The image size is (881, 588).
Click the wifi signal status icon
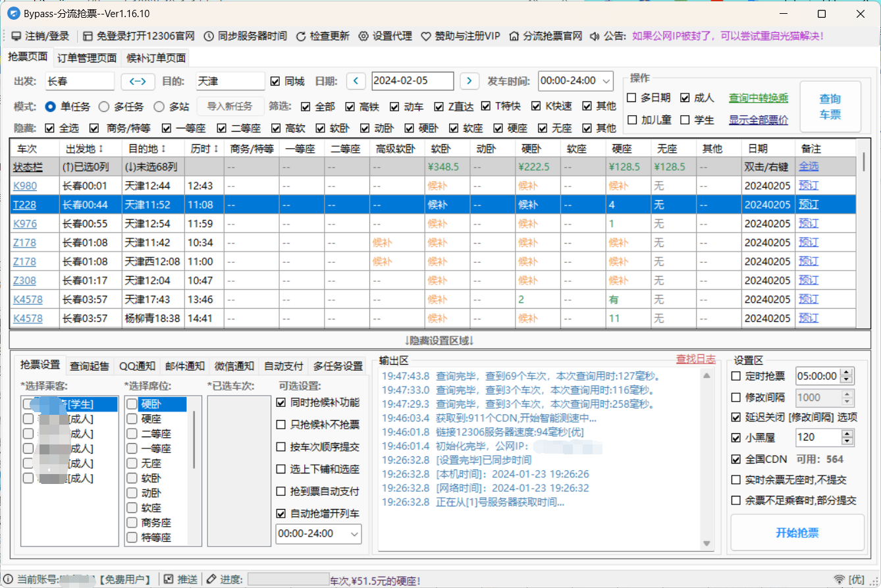pos(840,579)
